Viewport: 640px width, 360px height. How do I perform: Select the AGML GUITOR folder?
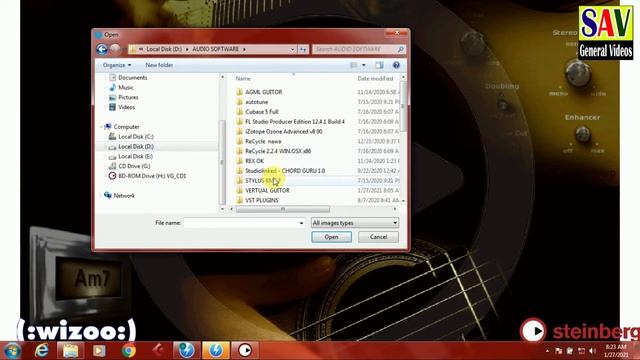pyautogui.click(x=264, y=92)
